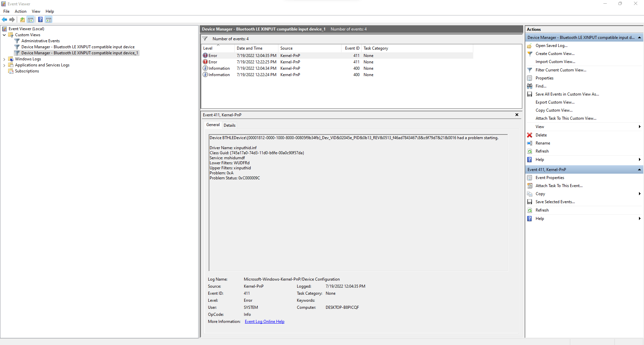Click the Back arrow in the toolbar
Viewport: 644px width, 345px height.
(4, 19)
